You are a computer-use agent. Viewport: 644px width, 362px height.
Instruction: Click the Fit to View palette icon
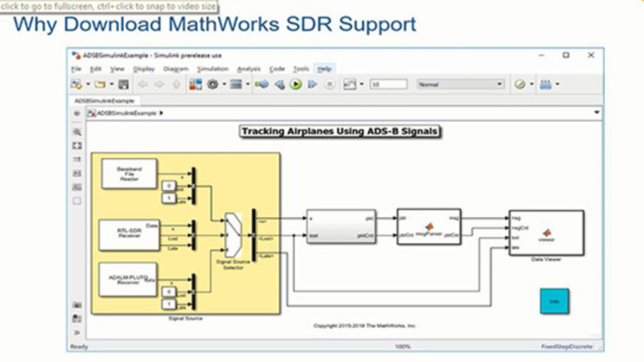(77, 146)
